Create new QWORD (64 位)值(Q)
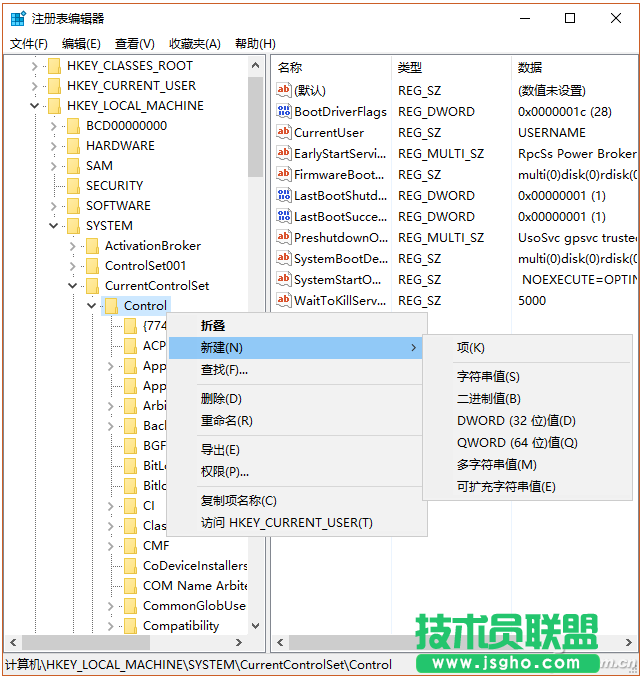 pyautogui.click(x=527, y=443)
